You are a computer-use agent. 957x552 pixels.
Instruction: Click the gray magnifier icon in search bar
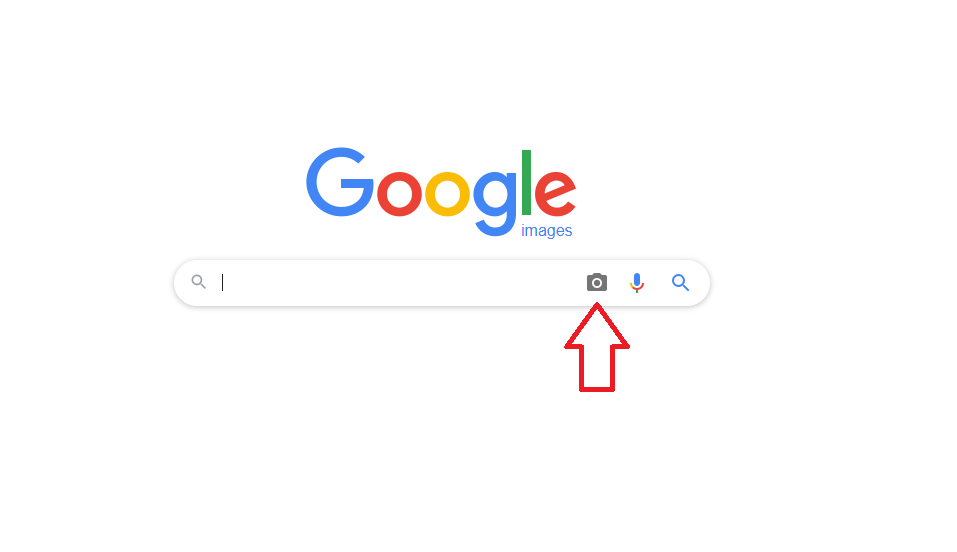click(198, 281)
